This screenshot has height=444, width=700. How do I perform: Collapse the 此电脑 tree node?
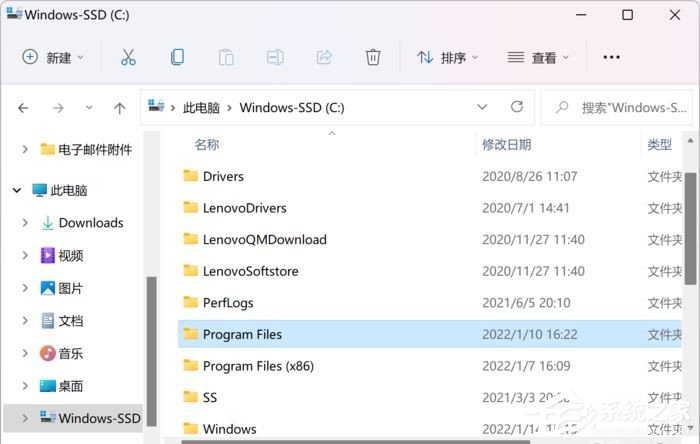point(17,190)
